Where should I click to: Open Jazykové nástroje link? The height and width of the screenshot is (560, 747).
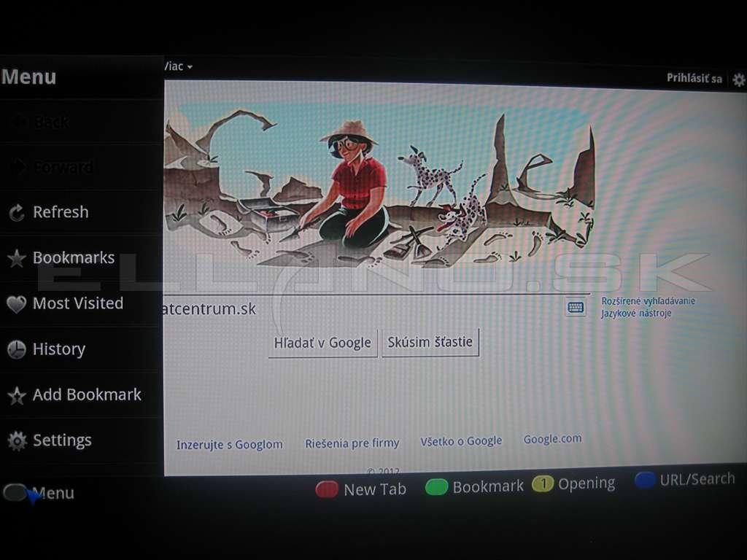click(x=636, y=314)
